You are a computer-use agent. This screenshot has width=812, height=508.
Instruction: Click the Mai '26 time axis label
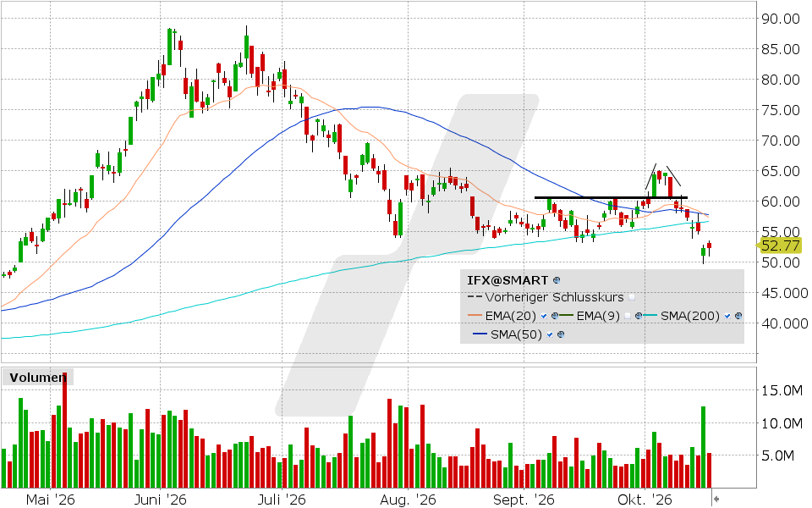tap(50, 500)
